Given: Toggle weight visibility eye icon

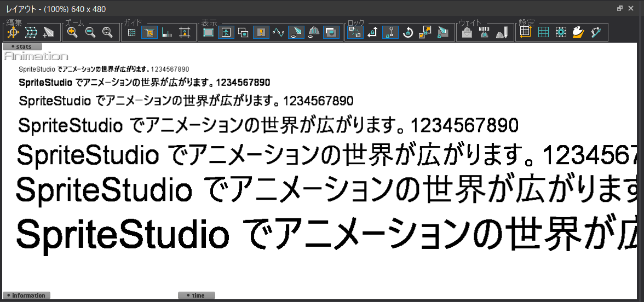Looking at the screenshot, I should point(314,32).
